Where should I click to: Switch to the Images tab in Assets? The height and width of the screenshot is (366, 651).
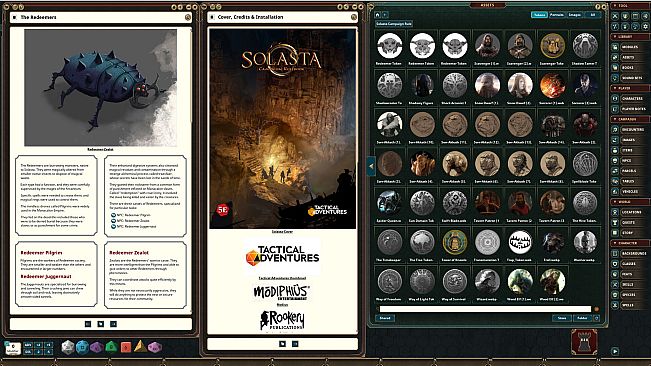575,15
